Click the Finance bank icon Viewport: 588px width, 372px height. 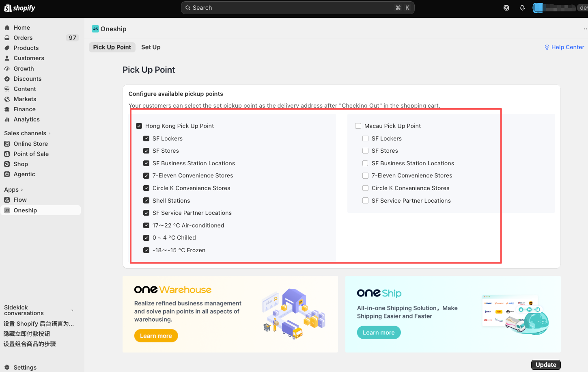pos(7,109)
